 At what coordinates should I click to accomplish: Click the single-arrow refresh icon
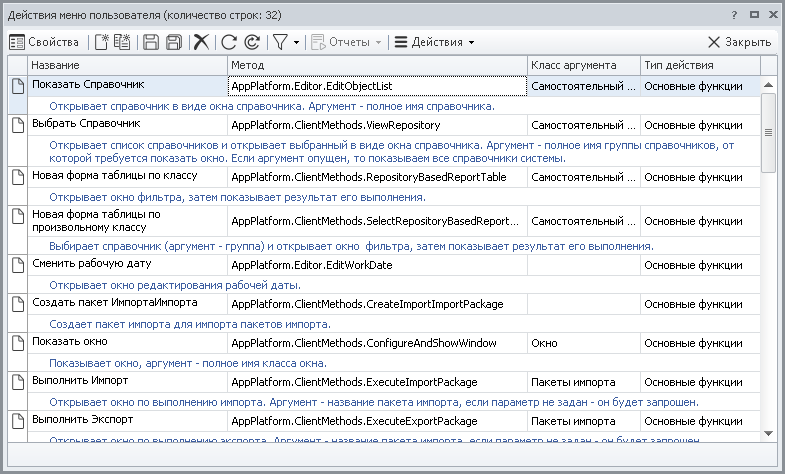(x=229, y=42)
